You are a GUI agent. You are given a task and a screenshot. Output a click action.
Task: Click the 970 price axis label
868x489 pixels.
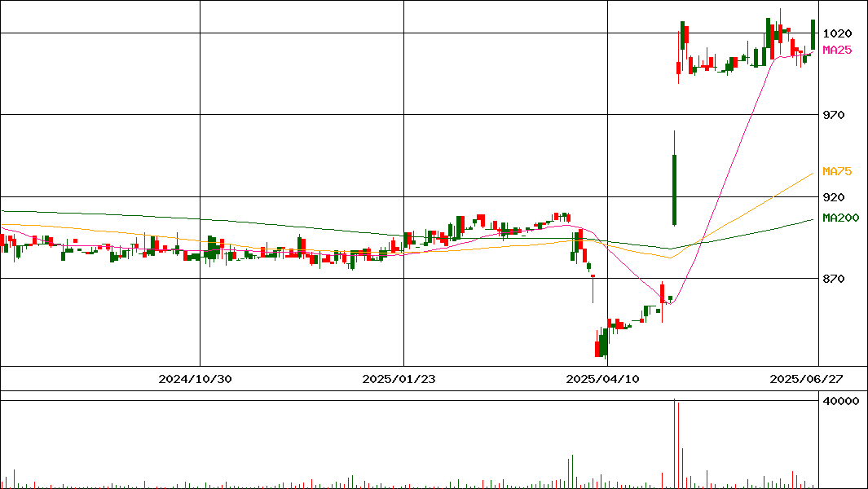tap(834, 115)
